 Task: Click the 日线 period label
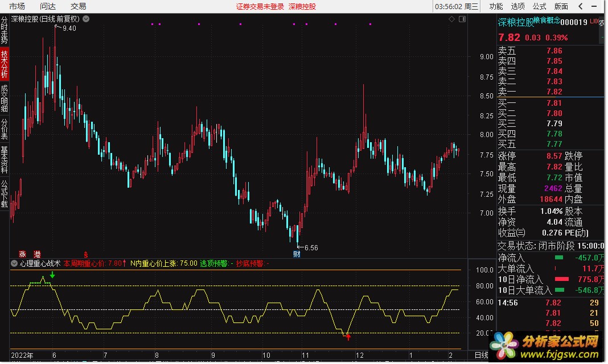pyautogui.click(x=481, y=355)
